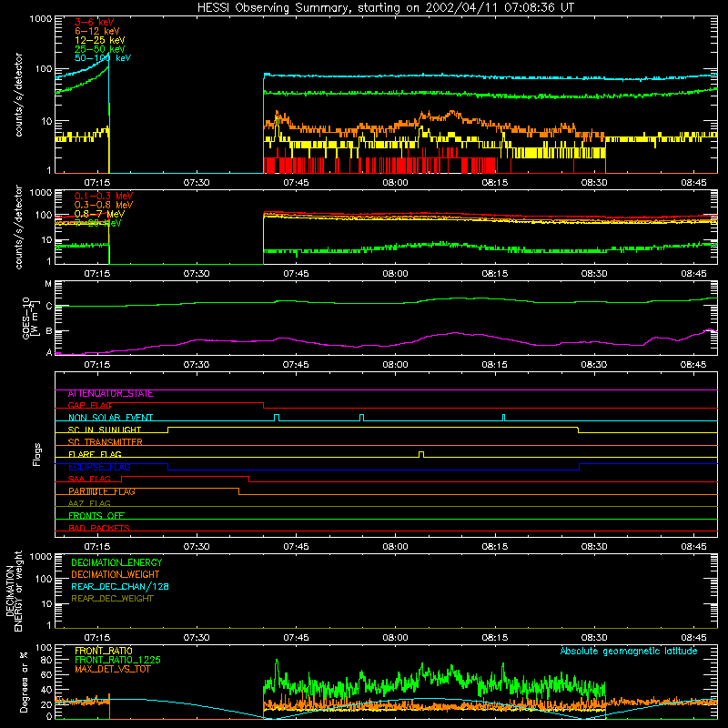
Task: Click the M tick label on GOES axis
Action: (x=48, y=284)
